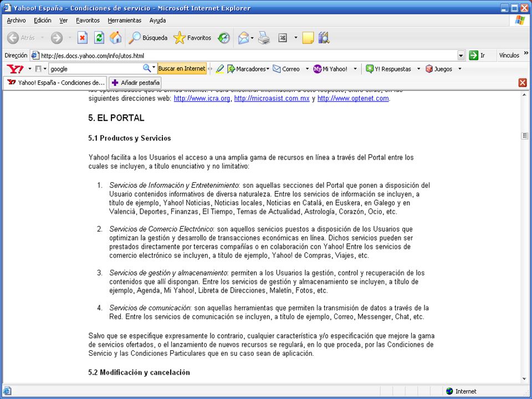Open the Herramientas menu
Screen dimensions: 532x399
[125, 21]
